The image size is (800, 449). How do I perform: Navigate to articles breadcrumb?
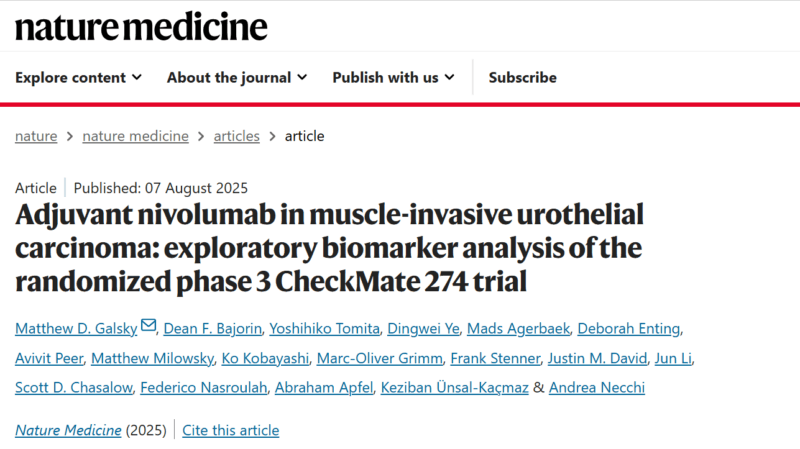[x=236, y=136]
